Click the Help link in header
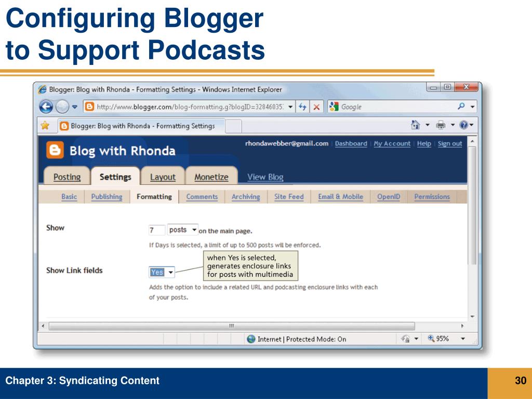 [x=424, y=143]
